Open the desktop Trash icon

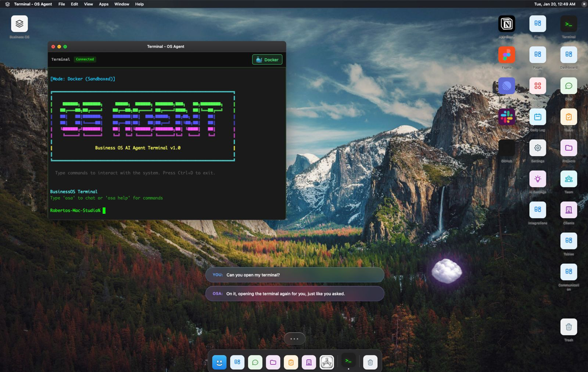click(568, 327)
